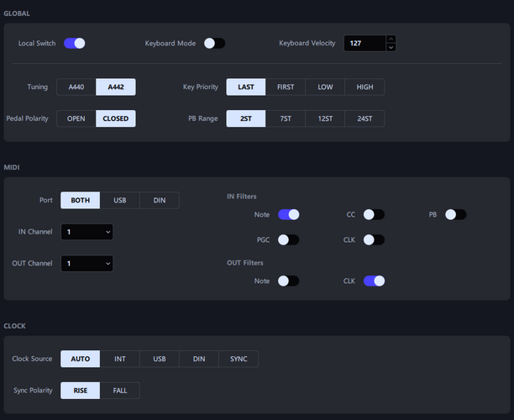Switch Sync Polarity to FALL
This screenshot has width=514, height=420.
(119, 391)
